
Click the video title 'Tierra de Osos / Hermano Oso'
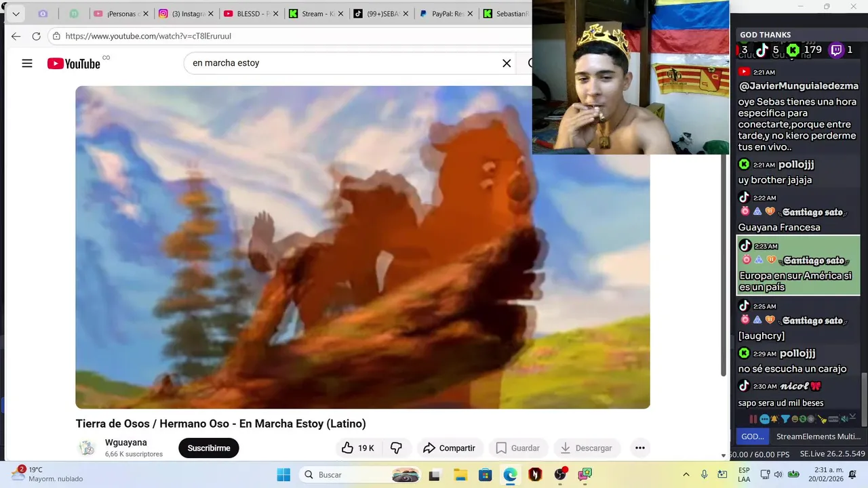(220, 424)
